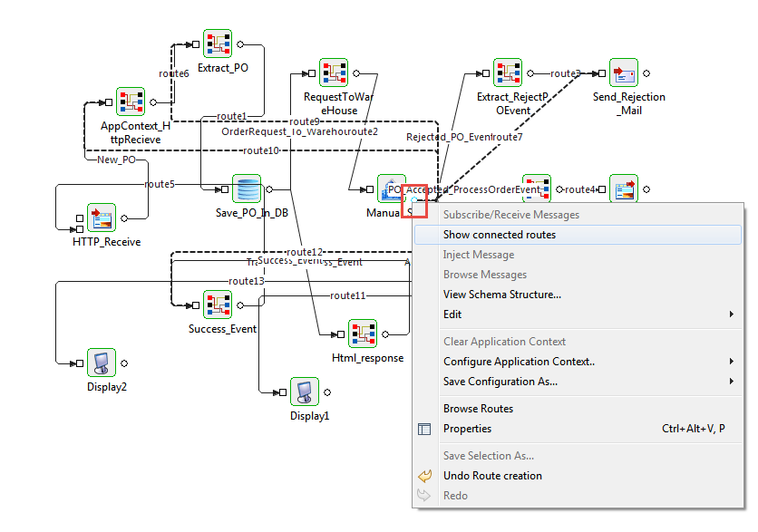758x532 pixels.
Task: Select the Extract_RejectPOEvent component icon
Action: (508, 73)
